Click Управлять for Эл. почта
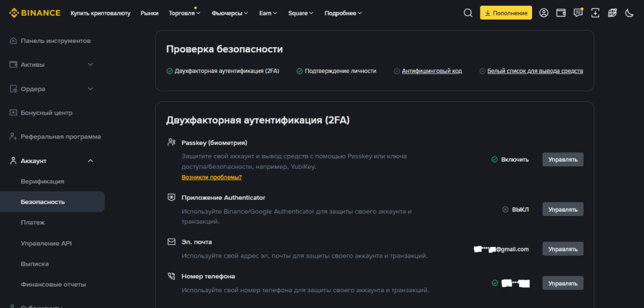644x308 pixels. click(563, 249)
